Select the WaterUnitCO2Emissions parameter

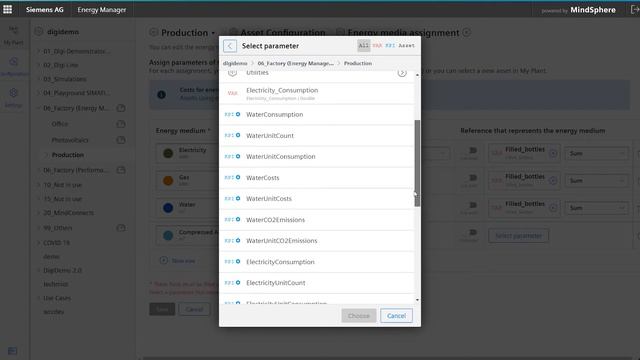click(x=317, y=241)
